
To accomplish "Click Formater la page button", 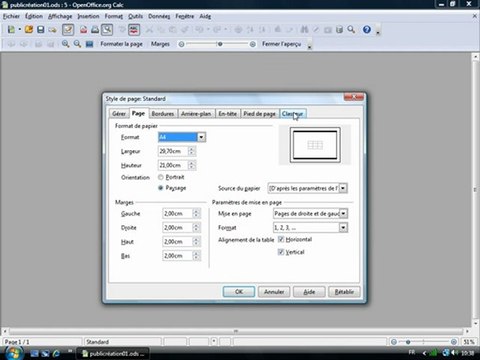I will (121, 44).
